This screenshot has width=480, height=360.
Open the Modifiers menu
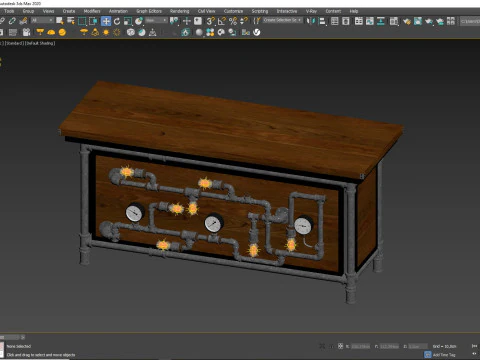(x=92, y=11)
